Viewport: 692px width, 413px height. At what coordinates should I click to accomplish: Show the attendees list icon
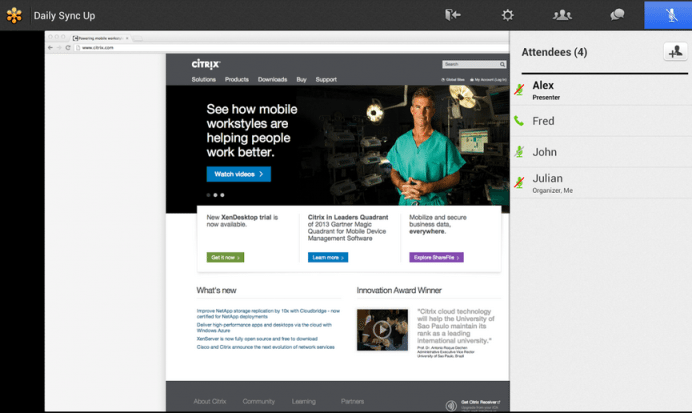coord(562,15)
